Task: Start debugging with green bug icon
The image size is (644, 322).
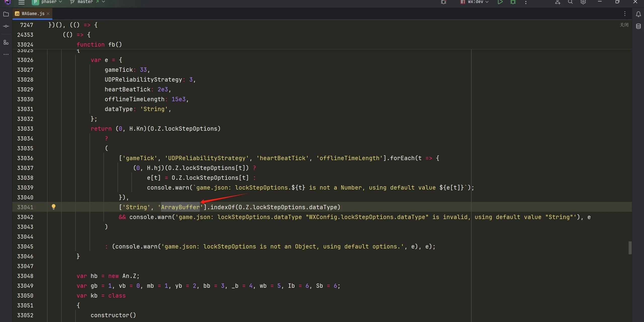Action: (513, 2)
